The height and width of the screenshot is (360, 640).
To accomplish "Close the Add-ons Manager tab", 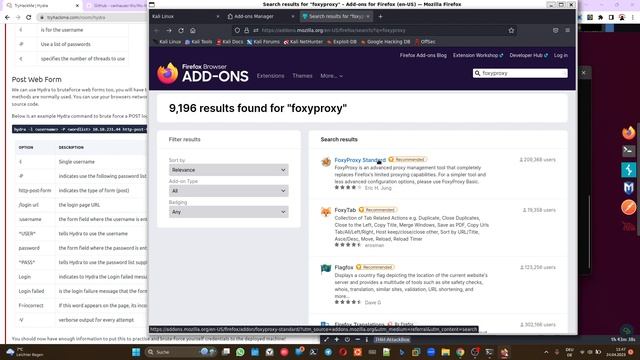I will (293, 16).
